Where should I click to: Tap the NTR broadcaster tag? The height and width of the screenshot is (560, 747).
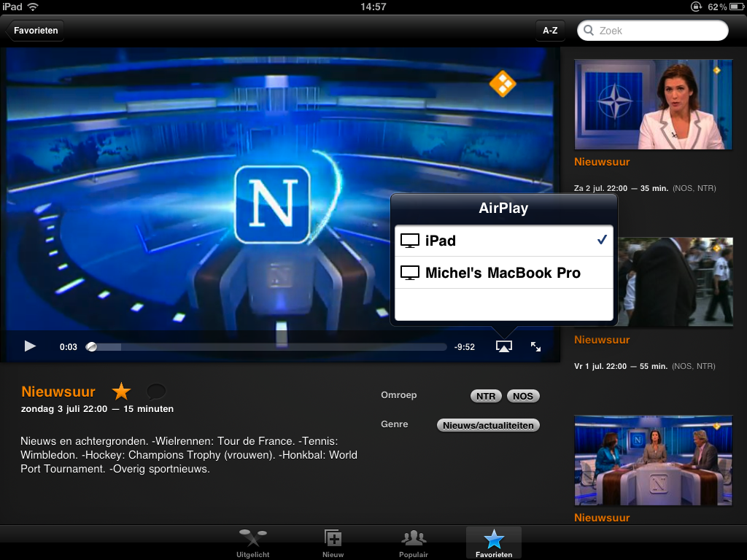[x=486, y=397]
